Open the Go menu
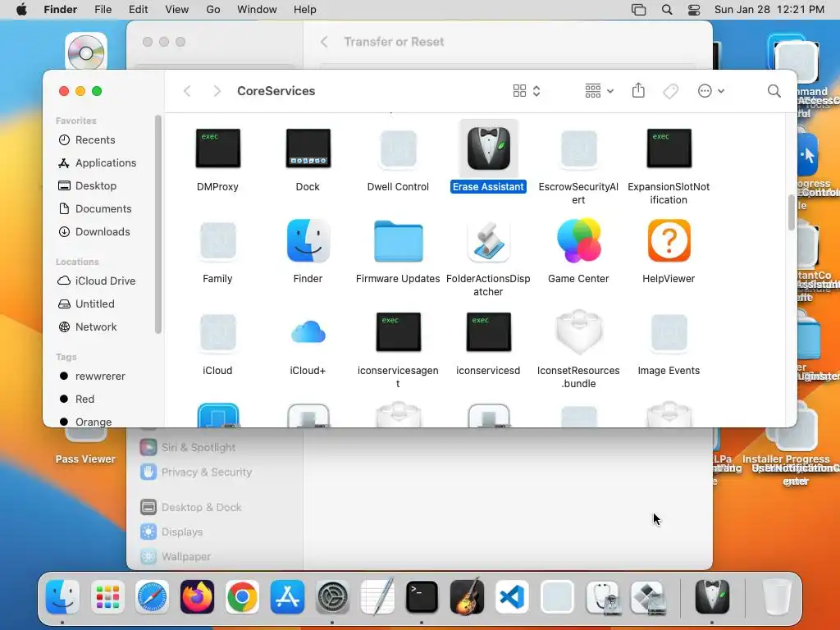Image resolution: width=840 pixels, height=630 pixels. pyautogui.click(x=213, y=10)
